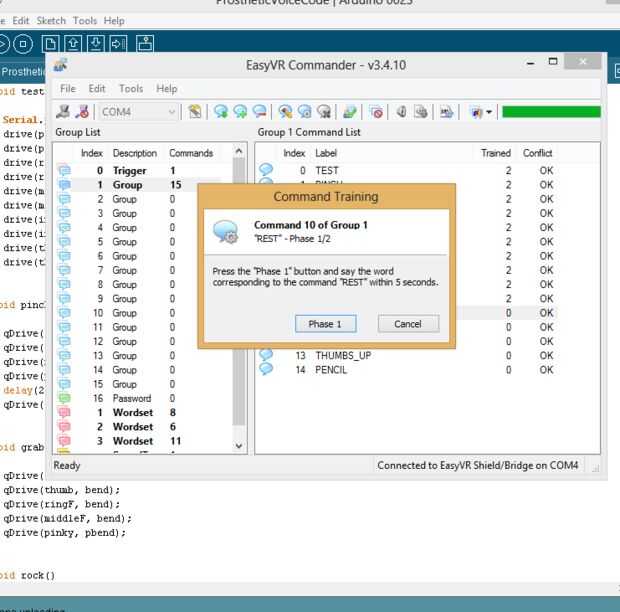Open the COM4 port dropdown
The height and width of the screenshot is (612, 620).
point(138,112)
